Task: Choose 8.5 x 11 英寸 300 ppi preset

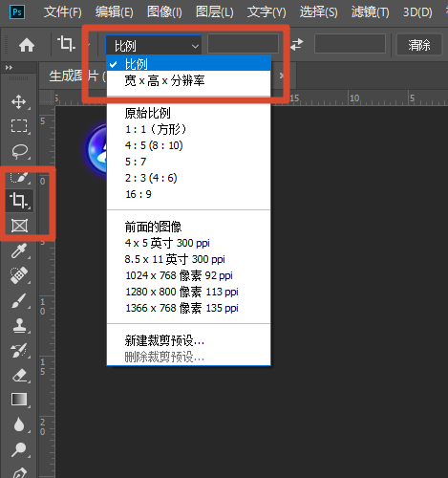Action: (x=188, y=259)
